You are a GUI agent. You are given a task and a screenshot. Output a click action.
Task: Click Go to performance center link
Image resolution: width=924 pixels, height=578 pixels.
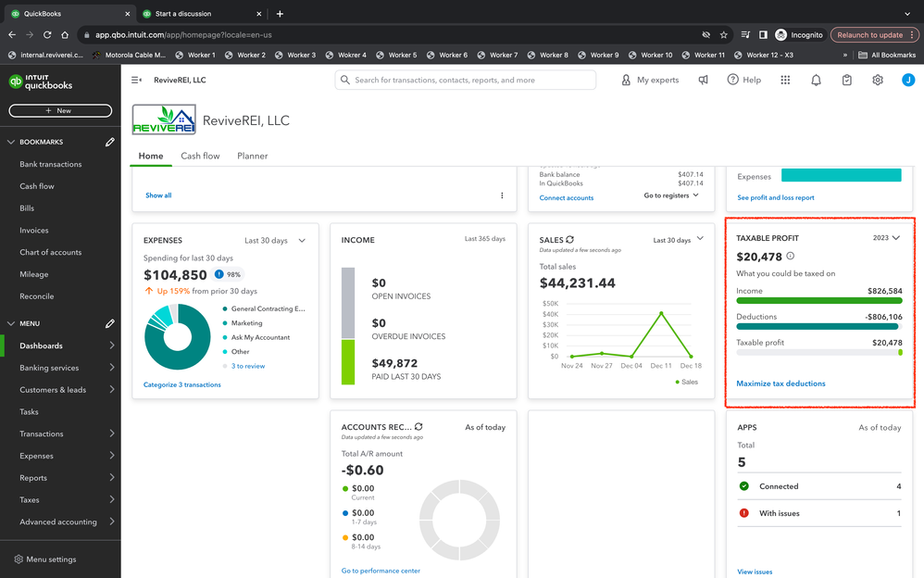pos(381,571)
